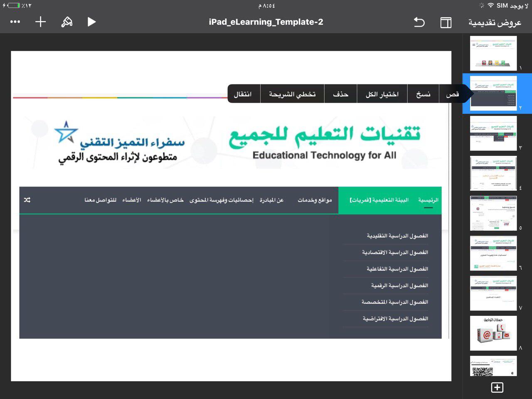Tap تخطي الشريحة to skip slide

292,94
